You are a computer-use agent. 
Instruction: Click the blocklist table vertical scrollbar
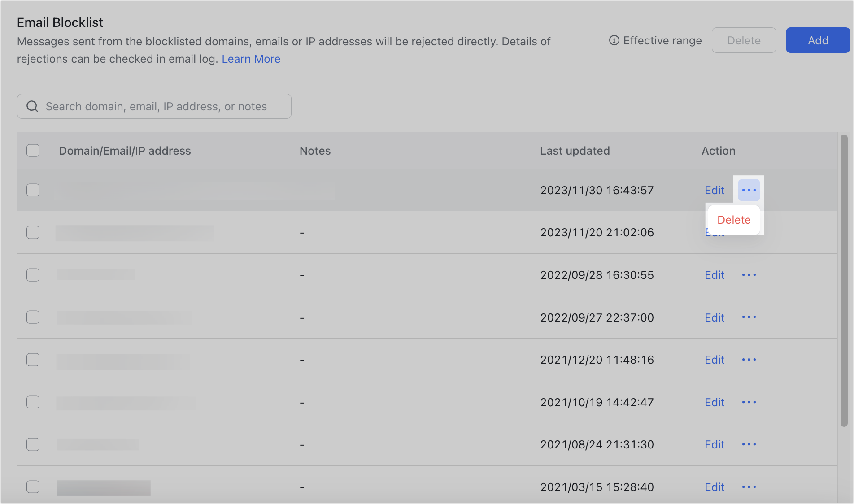844,280
